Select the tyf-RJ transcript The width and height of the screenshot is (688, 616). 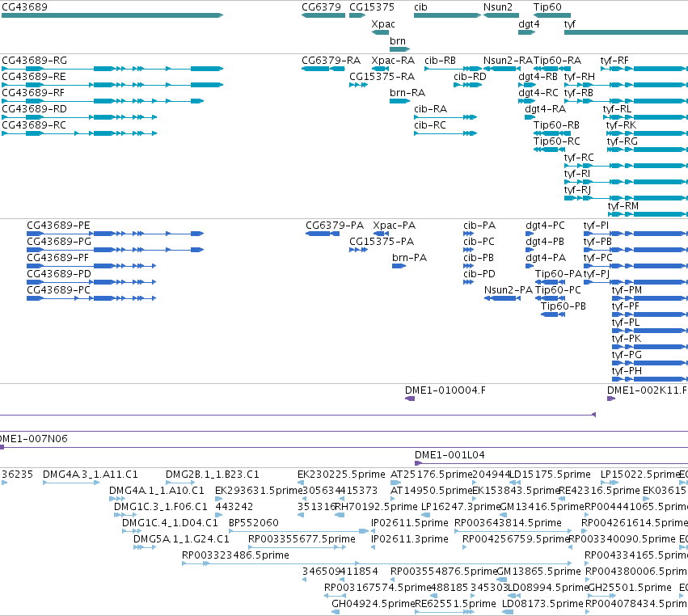[x=626, y=198]
